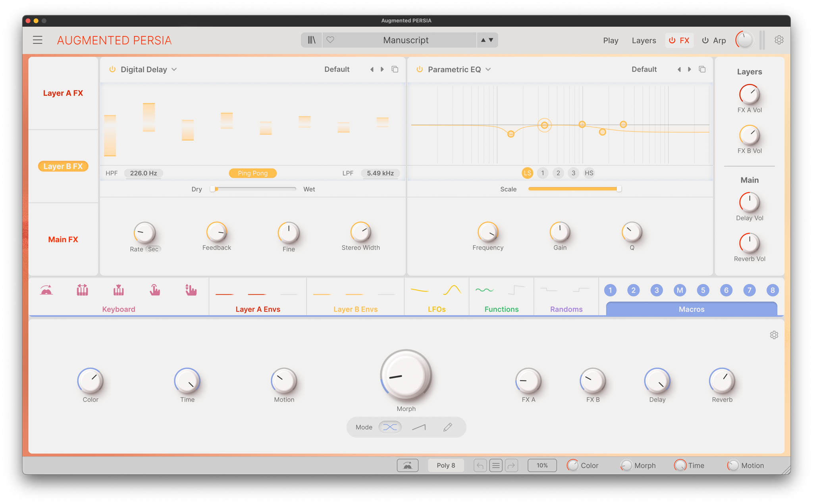Click the Ping Pong button
Viewport: 813px width, 504px height.
(x=252, y=173)
